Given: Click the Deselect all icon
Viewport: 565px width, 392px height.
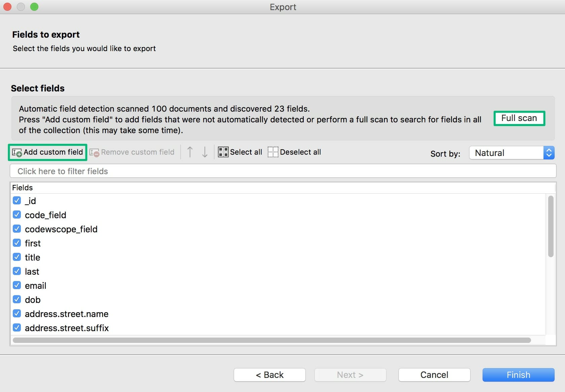Looking at the screenshot, I should [273, 152].
